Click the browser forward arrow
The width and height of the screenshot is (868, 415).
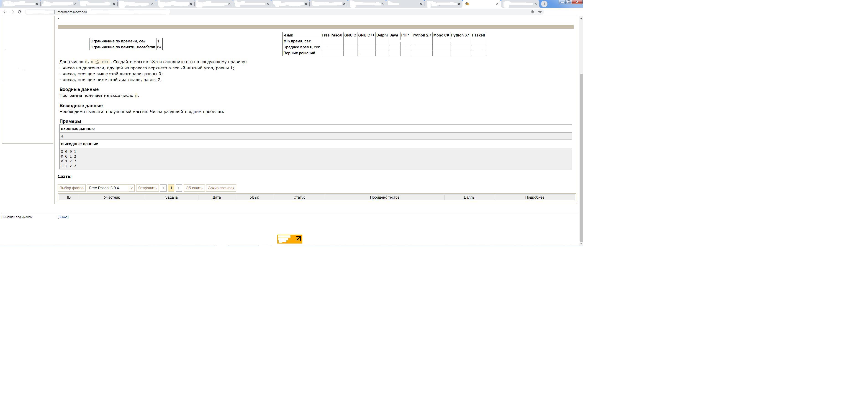[x=12, y=12]
